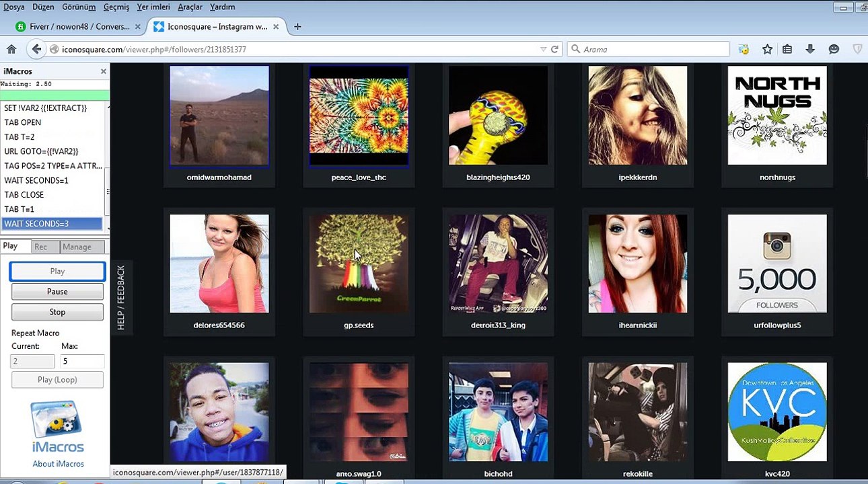
Task: Open kvc420 profile thumbnail
Action: [x=777, y=412]
